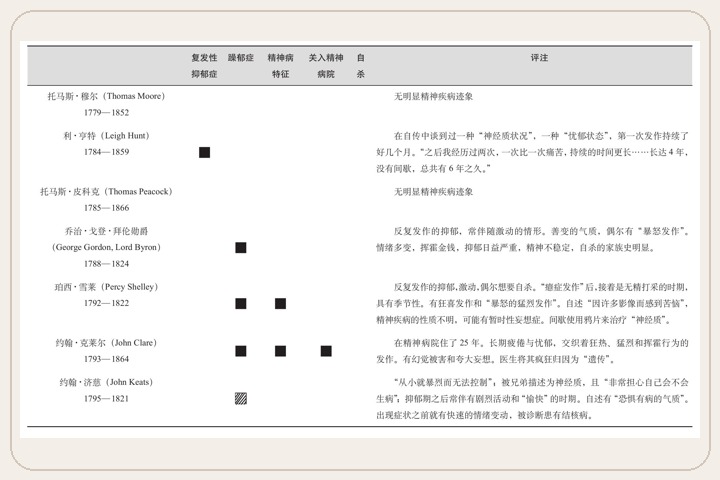Select the name 乔治·戈登·拜伦勋爵
720x480 pixels.
point(106,231)
